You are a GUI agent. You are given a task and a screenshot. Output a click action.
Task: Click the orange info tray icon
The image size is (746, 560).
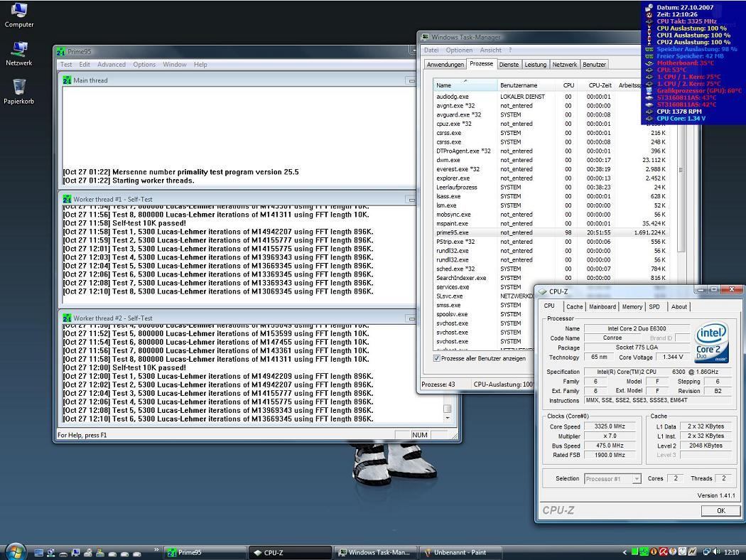[x=654, y=552]
